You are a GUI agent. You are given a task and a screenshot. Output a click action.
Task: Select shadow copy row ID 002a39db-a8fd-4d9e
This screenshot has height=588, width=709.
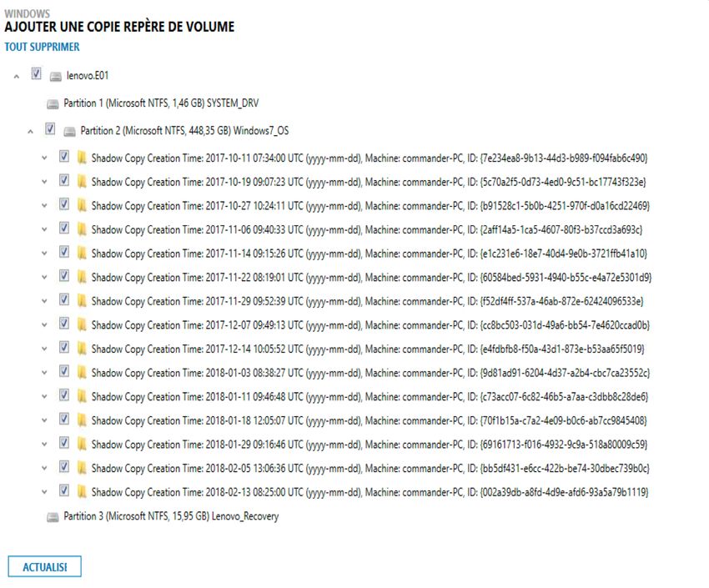(x=370, y=492)
